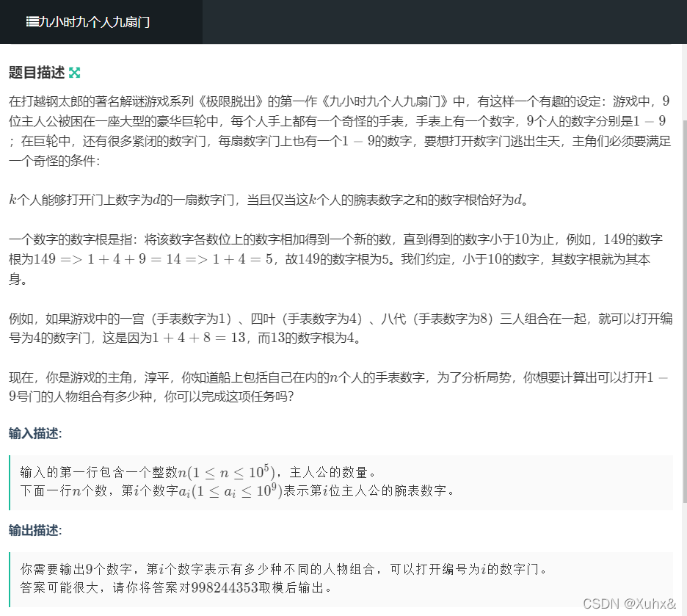
Task: Open the 九小时九个人九扇门 tab
Action: tap(101, 22)
